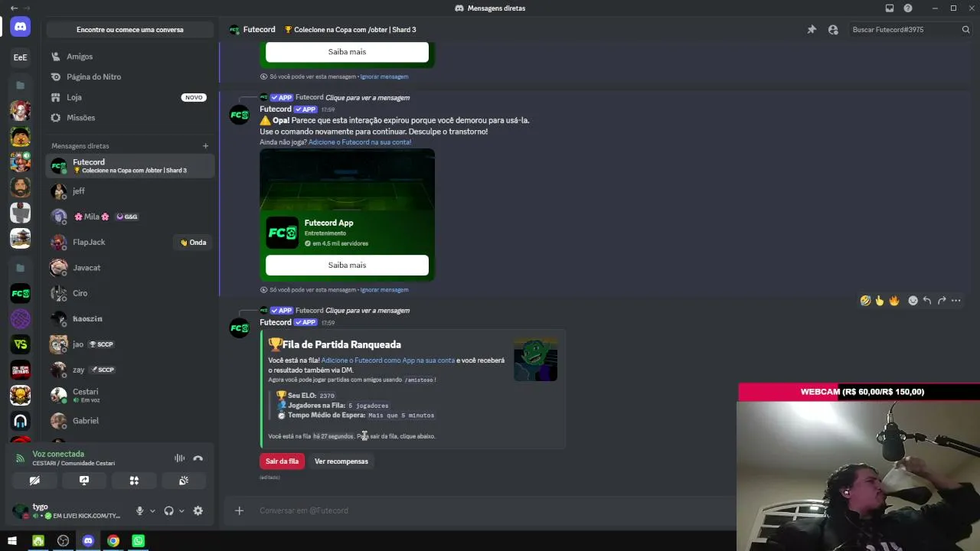Image resolution: width=980 pixels, height=551 pixels.
Task: Open the DM with jeff
Action: click(x=130, y=191)
